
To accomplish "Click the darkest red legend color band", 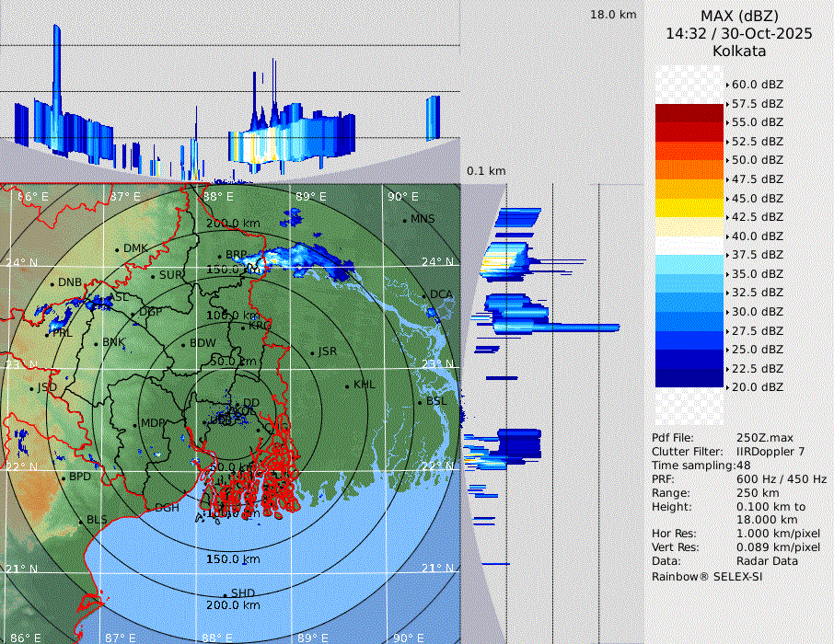I will pos(689,113).
